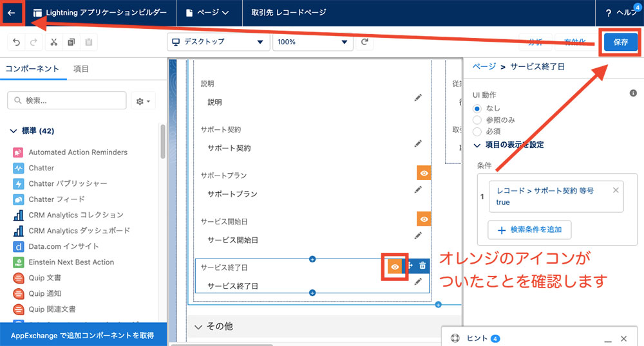The image size is (644, 346).
Task: Click the Quip 文書 component icon
Action: 18,278
